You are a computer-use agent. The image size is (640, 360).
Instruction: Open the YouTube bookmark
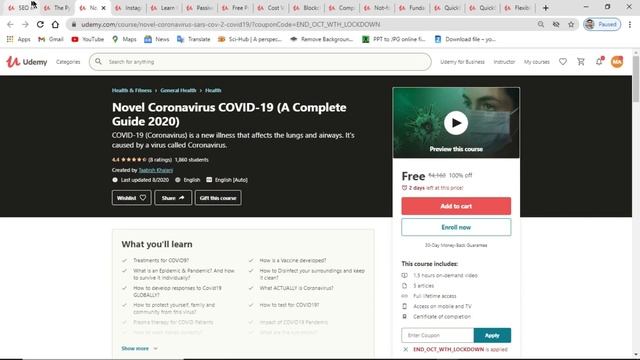point(88,39)
